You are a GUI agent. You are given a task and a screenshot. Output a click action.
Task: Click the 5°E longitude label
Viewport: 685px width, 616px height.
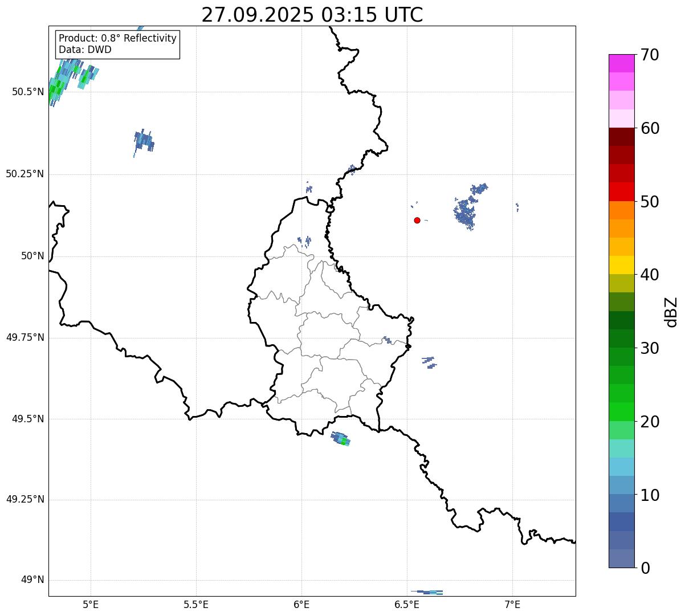pos(91,604)
